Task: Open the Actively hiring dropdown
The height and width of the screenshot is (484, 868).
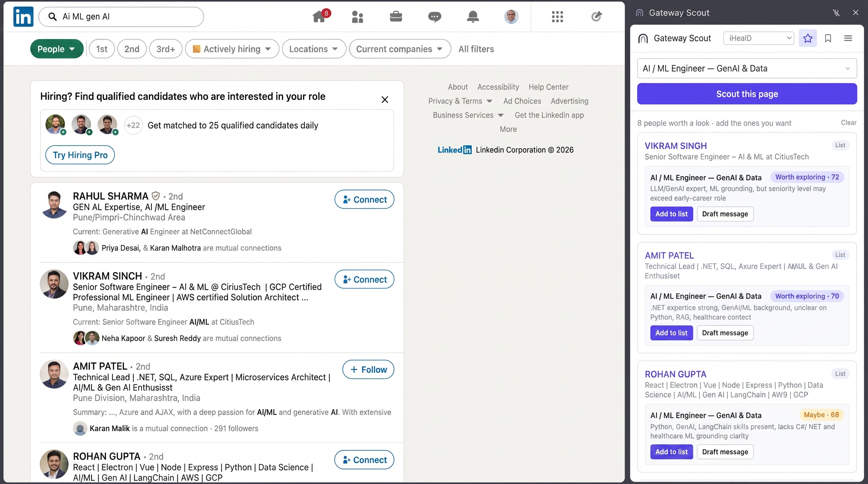Action: [232, 49]
